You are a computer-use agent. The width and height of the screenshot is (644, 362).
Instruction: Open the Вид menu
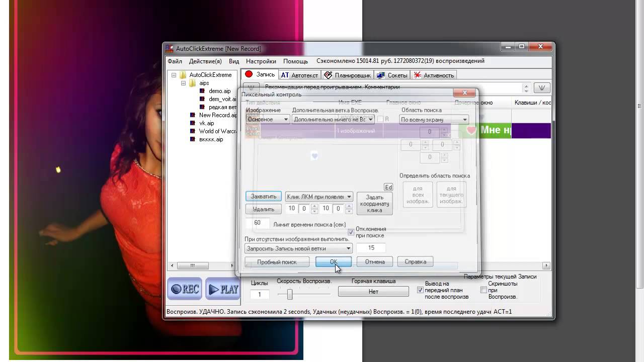234,61
